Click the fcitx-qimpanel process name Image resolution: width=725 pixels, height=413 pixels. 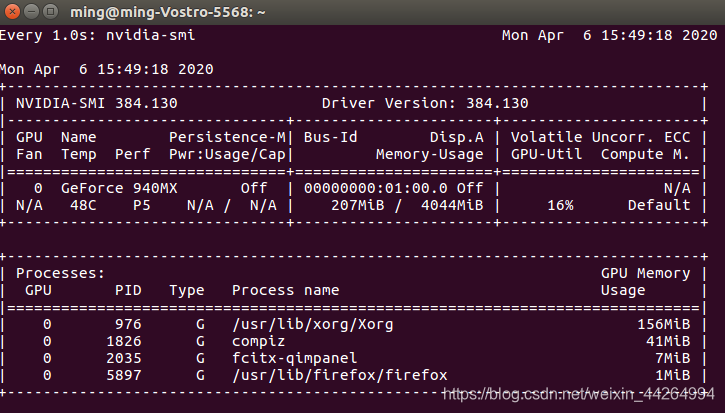[x=295, y=358]
